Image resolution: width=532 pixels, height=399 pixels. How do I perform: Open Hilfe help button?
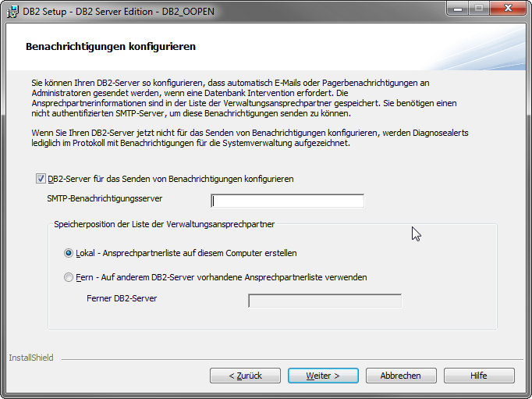pyautogui.click(x=479, y=376)
